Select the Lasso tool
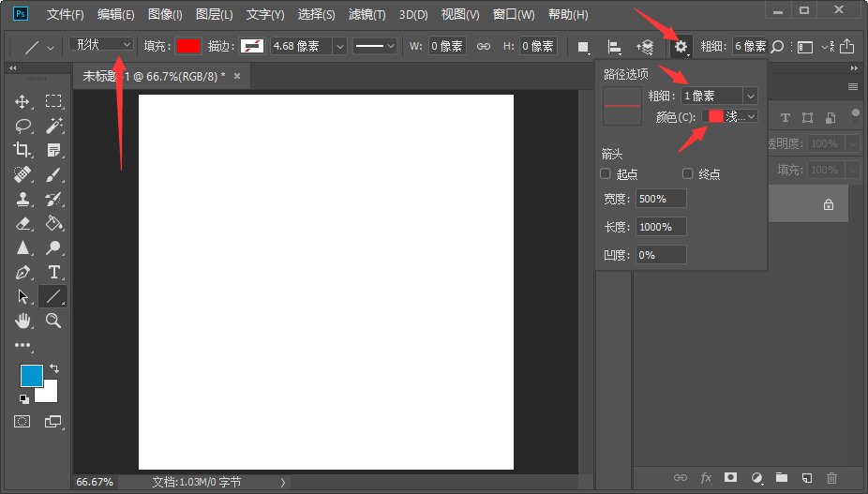The height and width of the screenshot is (494, 868). pyautogui.click(x=22, y=126)
